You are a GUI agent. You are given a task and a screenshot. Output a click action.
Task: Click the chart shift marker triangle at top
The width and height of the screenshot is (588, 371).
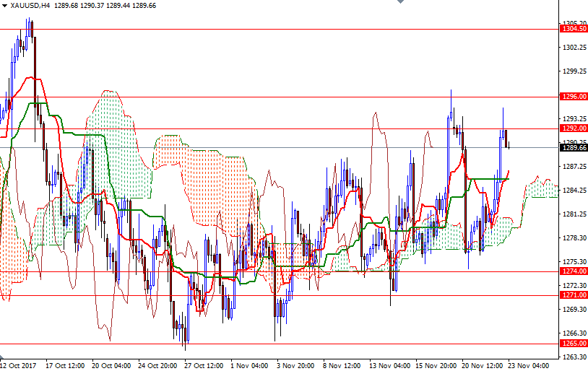399,2
